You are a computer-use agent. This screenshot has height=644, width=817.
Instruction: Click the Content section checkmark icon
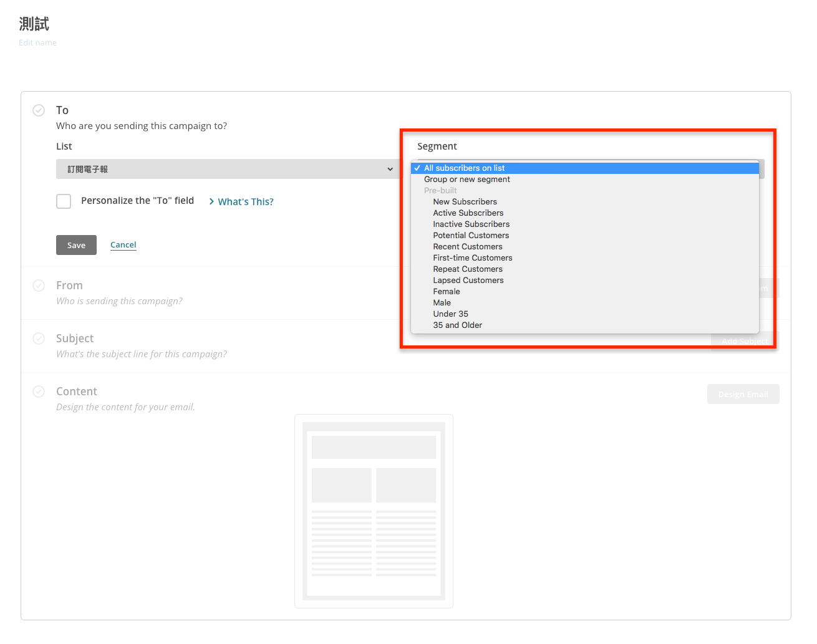[x=39, y=392]
